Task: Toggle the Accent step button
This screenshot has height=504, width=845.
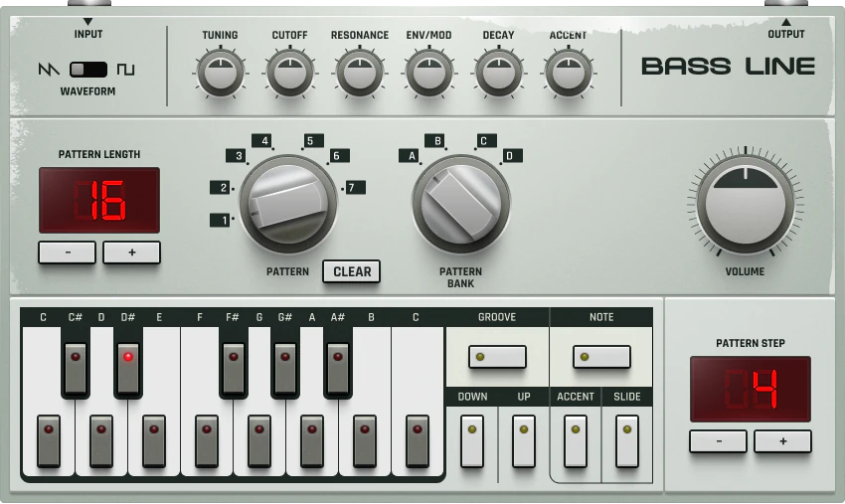Action: (x=576, y=441)
